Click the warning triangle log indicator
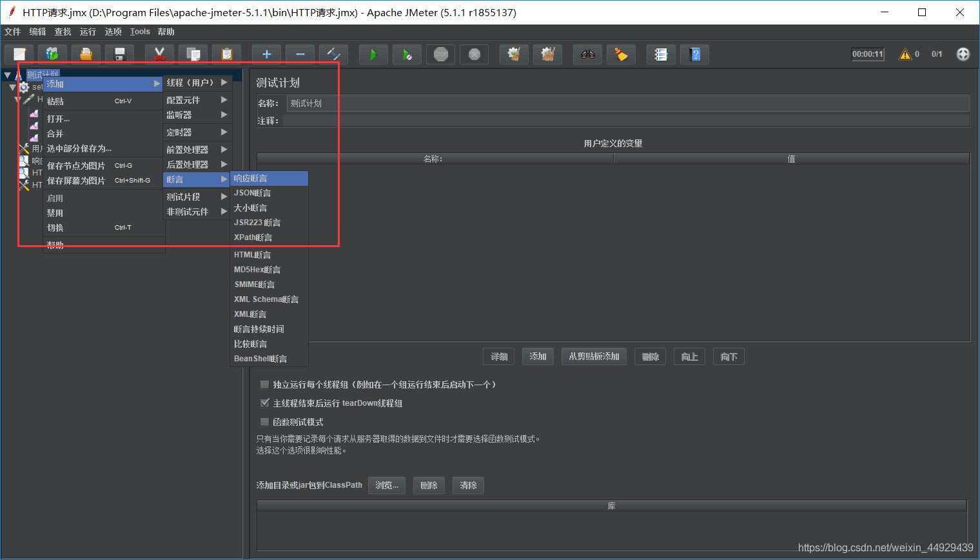Screen dimensions: 980x560 (905, 54)
